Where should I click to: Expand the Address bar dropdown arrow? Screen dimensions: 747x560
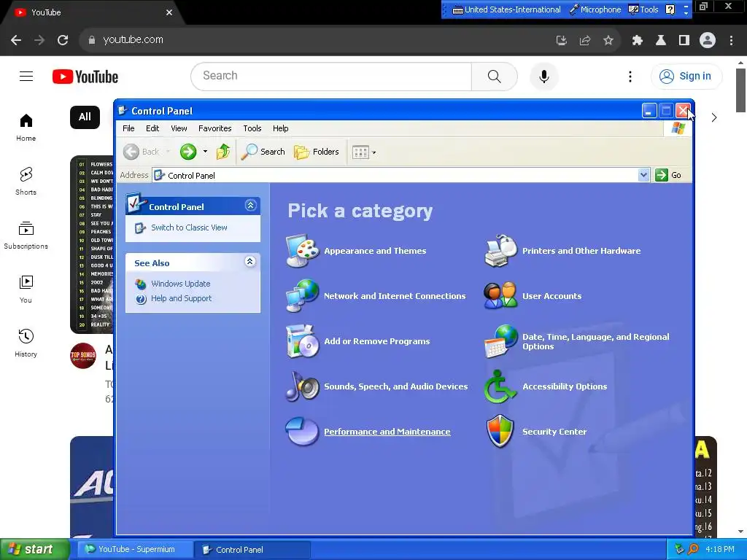coord(643,175)
